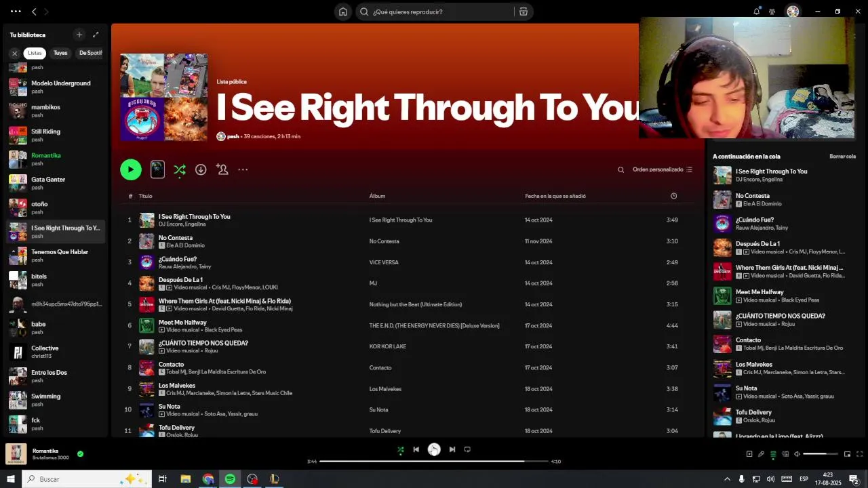The width and height of the screenshot is (868, 488).
Task: Go forward with the right arrow
Action: [46, 12]
